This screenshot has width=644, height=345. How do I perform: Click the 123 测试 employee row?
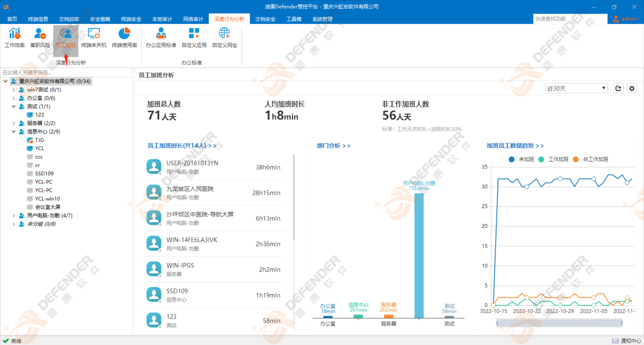[x=213, y=321]
